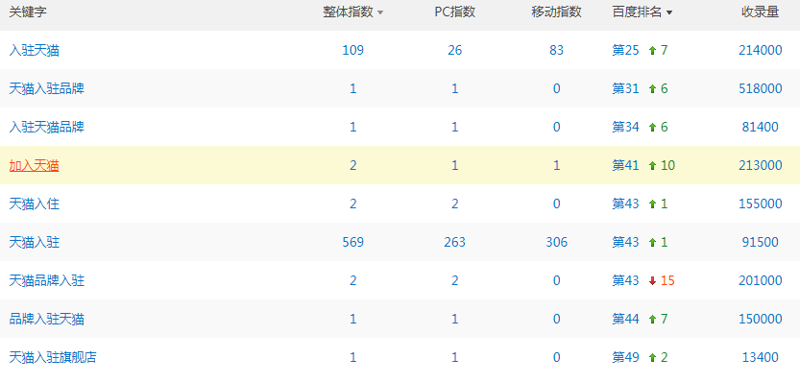800x383 pixels.
Task: Click green up arrow in 品牌入驻天猫 row
Action: (x=652, y=319)
